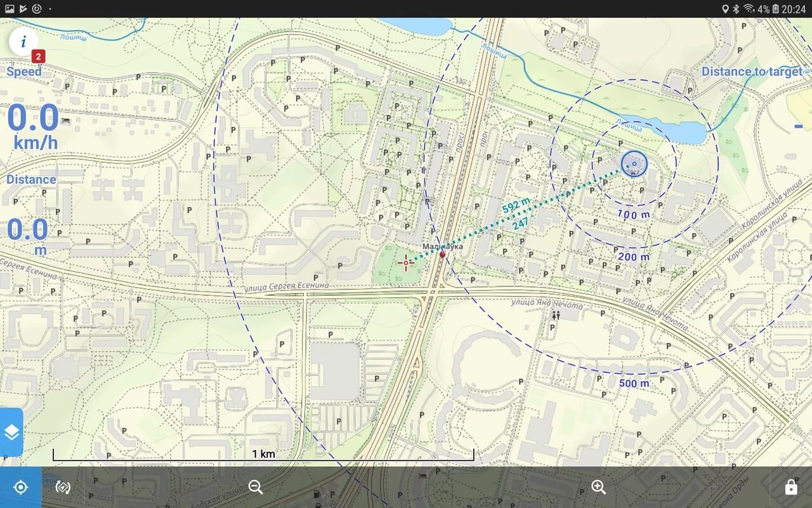Image resolution: width=812 pixels, height=508 pixels.
Task: Tap the sync notification icon in status bar
Action: tap(37, 9)
